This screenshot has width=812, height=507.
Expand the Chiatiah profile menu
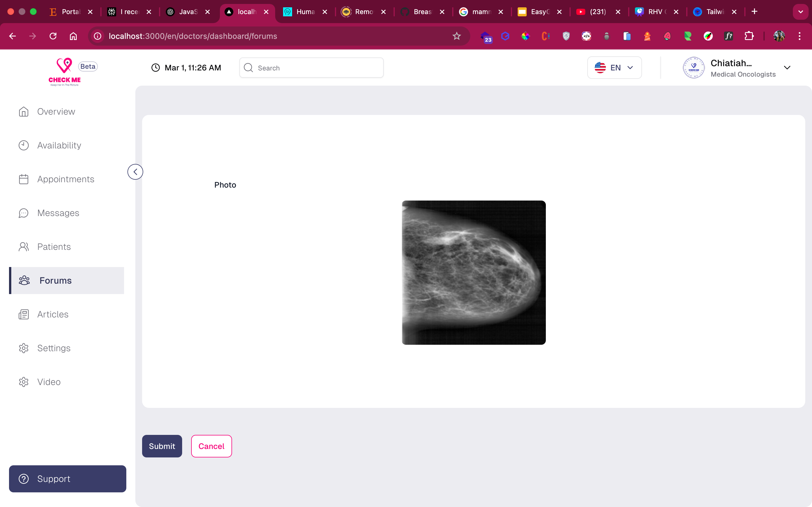787,68
